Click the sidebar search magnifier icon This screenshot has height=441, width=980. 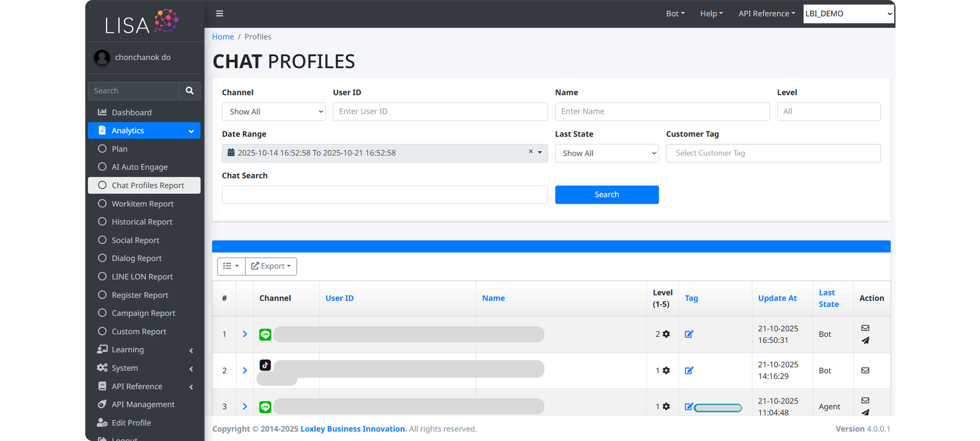point(189,90)
